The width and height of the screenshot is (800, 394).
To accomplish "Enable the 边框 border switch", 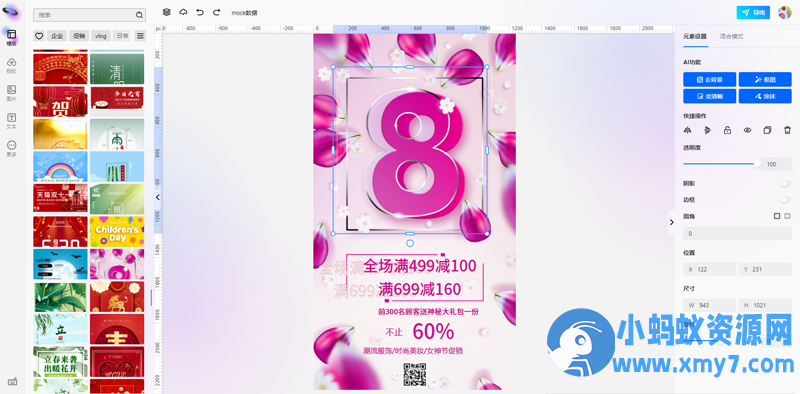I will pyautogui.click(x=786, y=200).
